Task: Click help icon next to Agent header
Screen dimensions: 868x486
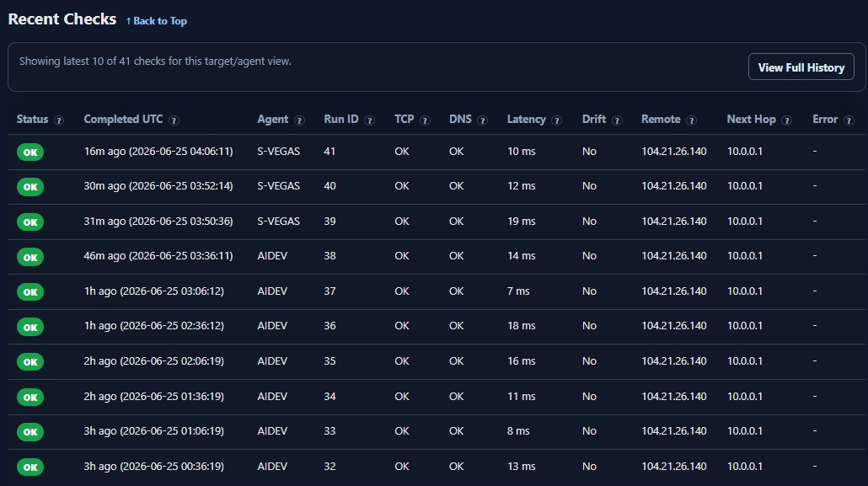Action: tap(299, 120)
